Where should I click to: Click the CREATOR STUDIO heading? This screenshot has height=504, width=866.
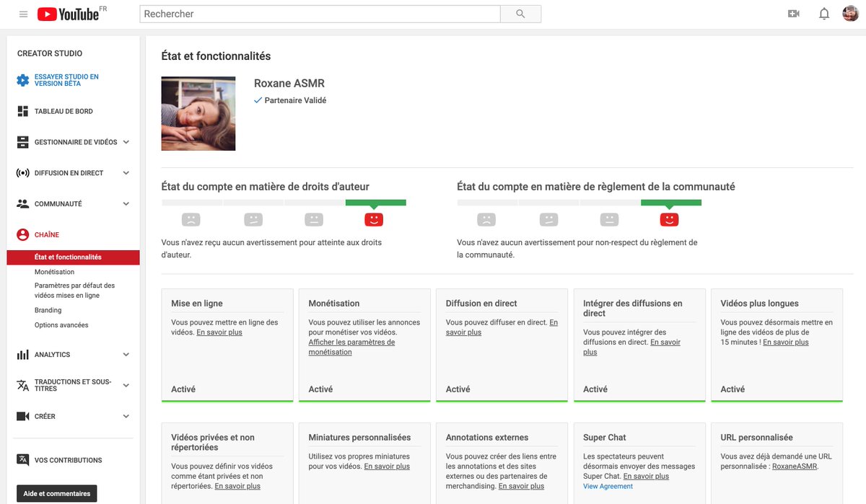coord(50,53)
